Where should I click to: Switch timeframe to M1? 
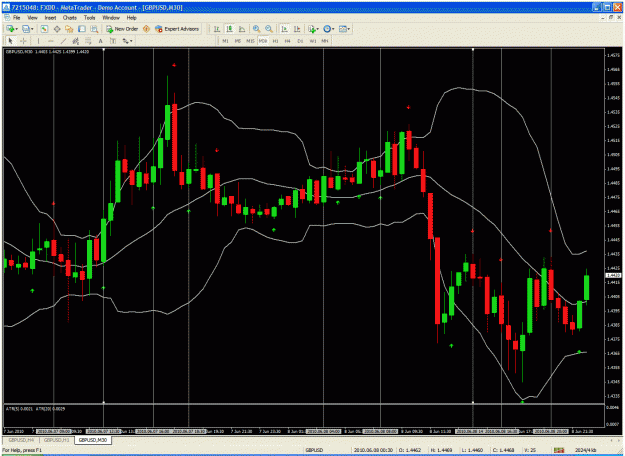point(225,41)
